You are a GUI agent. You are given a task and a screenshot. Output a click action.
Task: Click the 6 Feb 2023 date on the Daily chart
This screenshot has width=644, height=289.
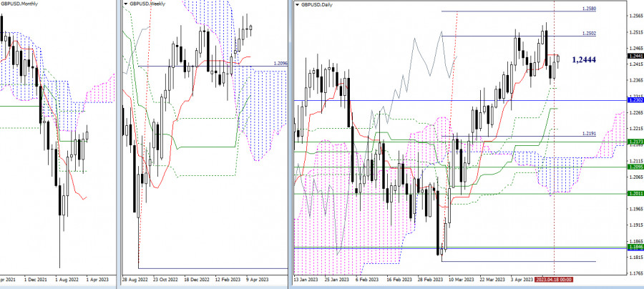click(x=369, y=279)
